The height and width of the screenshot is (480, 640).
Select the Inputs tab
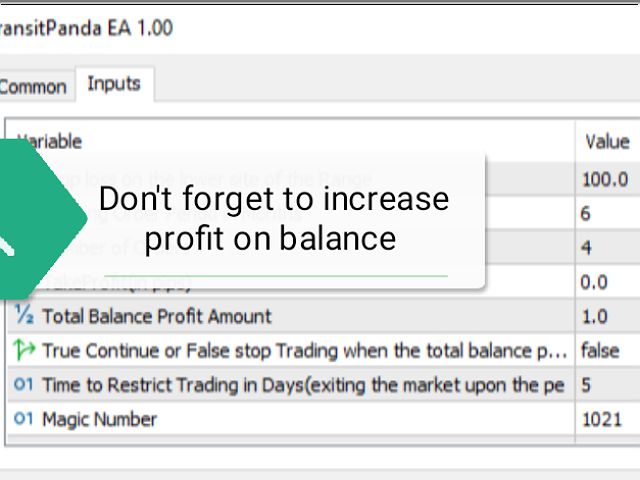[x=114, y=84]
